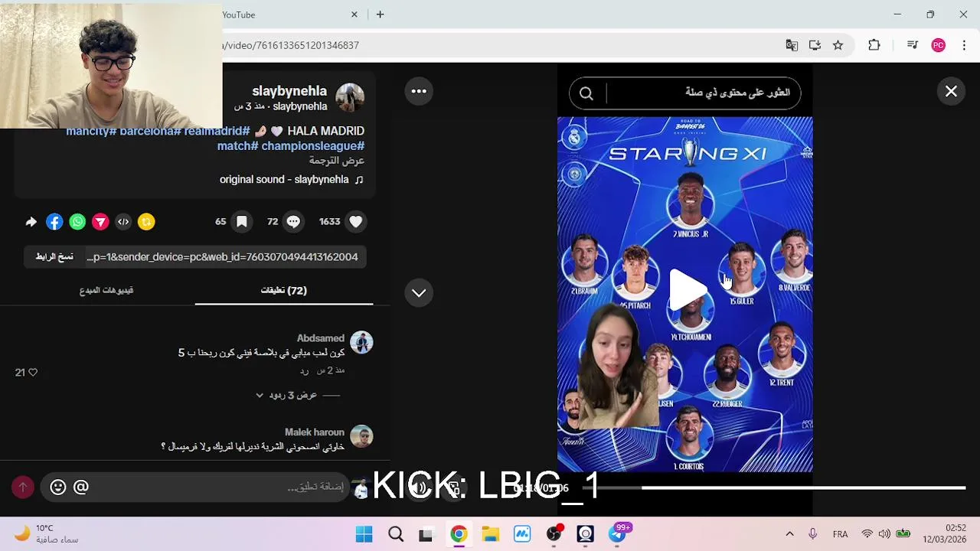Get the embed code icon

(x=123, y=222)
